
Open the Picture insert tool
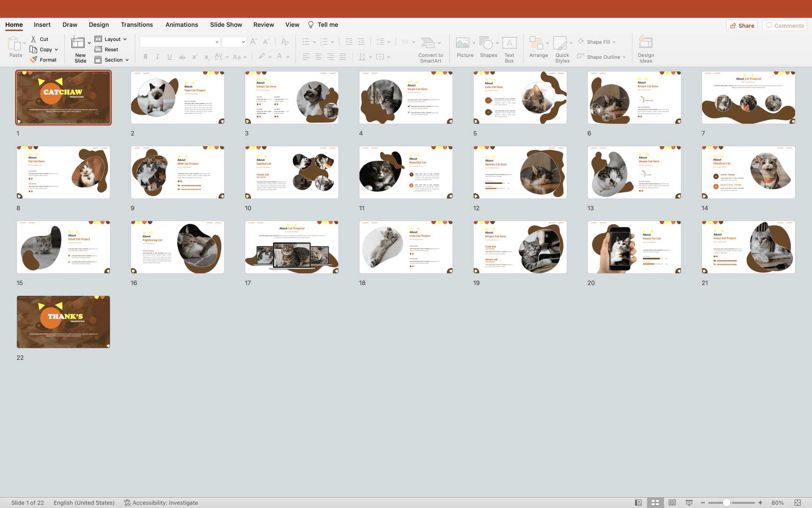(x=463, y=44)
